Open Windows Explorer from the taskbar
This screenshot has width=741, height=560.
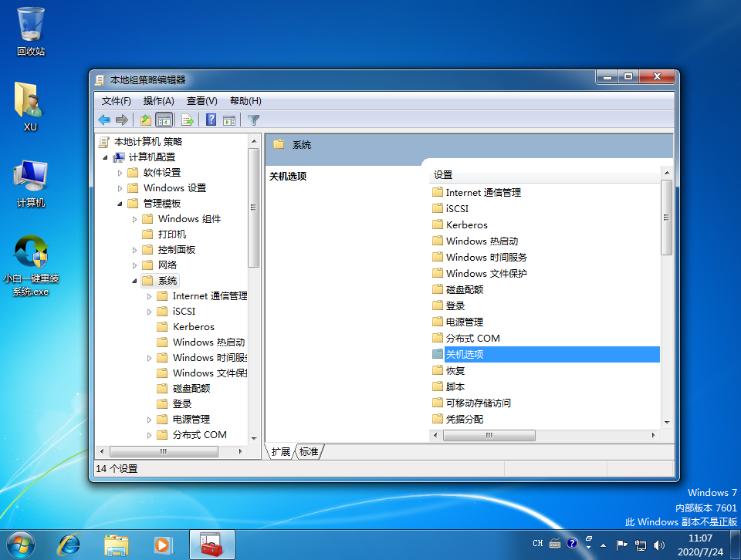point(117,545)
